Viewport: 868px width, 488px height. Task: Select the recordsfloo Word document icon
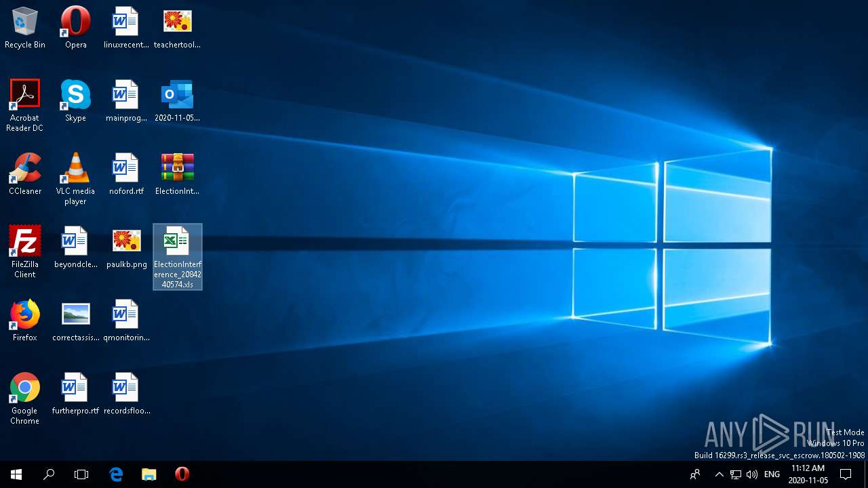[126, 393]
